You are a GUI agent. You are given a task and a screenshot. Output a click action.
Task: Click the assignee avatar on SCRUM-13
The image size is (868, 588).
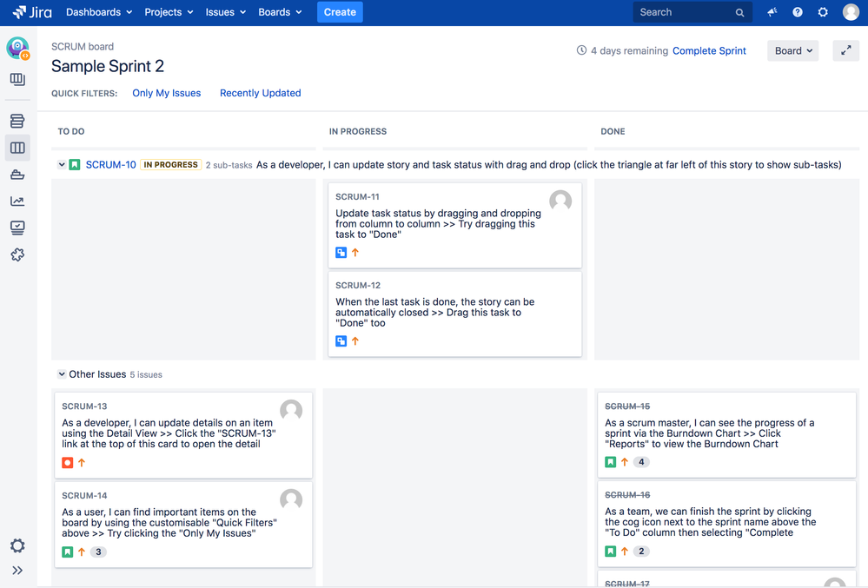(291, 411)
